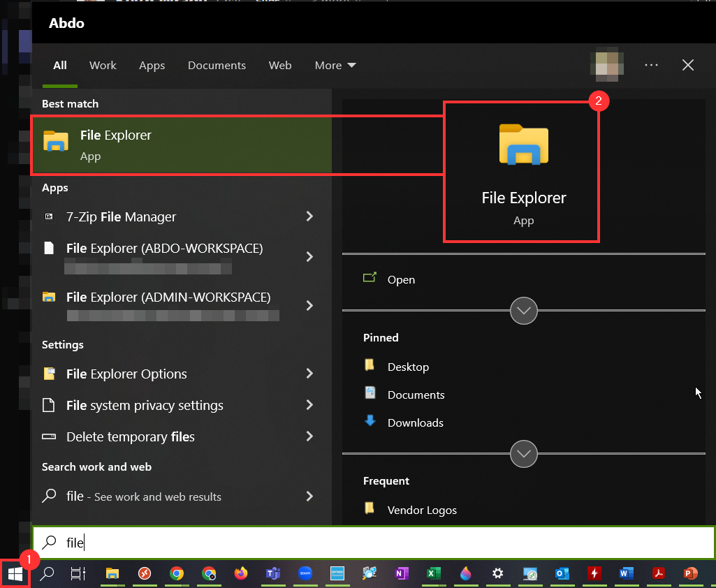The width and height of the screenshot is (716, 588).
Task: Click the File Explorer Options settings icon
Action: point(49,374)
